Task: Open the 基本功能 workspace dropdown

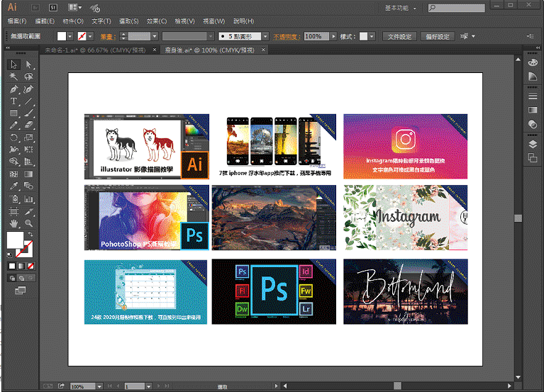Action: 400,8
